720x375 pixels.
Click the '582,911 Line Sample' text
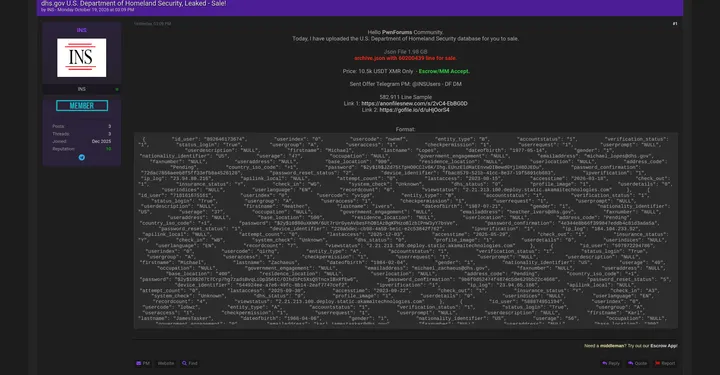click(x=405, y=97)
